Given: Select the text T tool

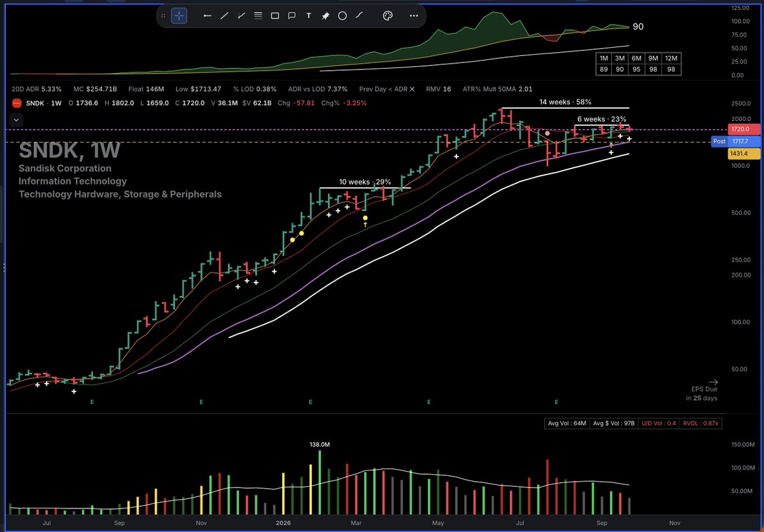Looking at the screenshot, I should click(x=309, y=16).
